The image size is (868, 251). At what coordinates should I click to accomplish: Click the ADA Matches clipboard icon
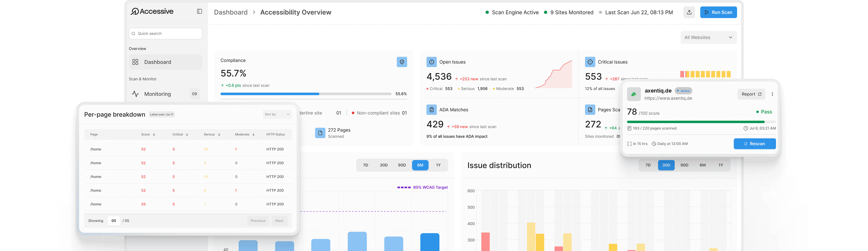point(432,110)
